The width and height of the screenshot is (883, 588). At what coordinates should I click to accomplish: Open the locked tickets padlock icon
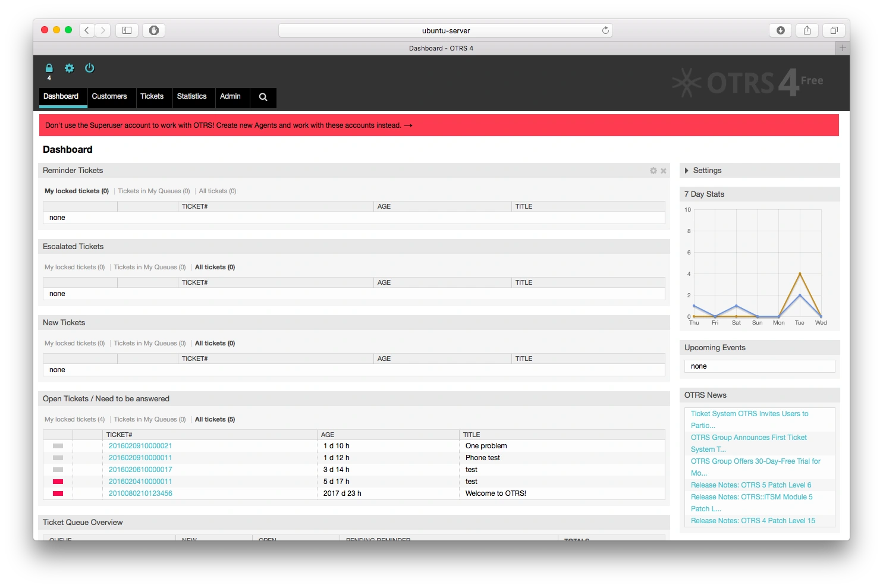(x=49, y=68)
